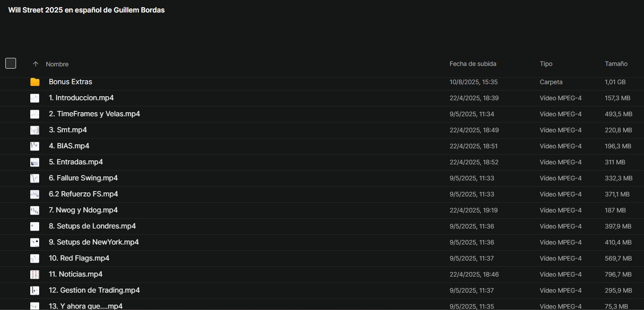Click the sort arrow beside Nombre
Screen dimensions: 644x310
(36, 64)
